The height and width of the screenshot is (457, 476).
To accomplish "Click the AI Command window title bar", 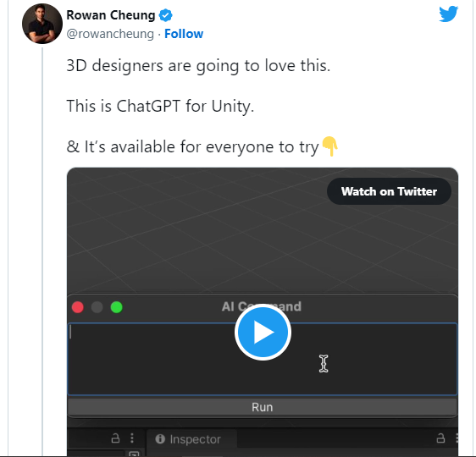I will 263,307.
